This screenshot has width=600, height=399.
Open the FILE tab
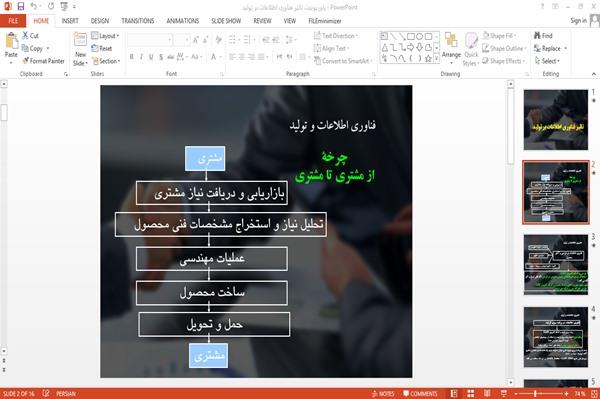pyautogui.click(x=13, y=21)
